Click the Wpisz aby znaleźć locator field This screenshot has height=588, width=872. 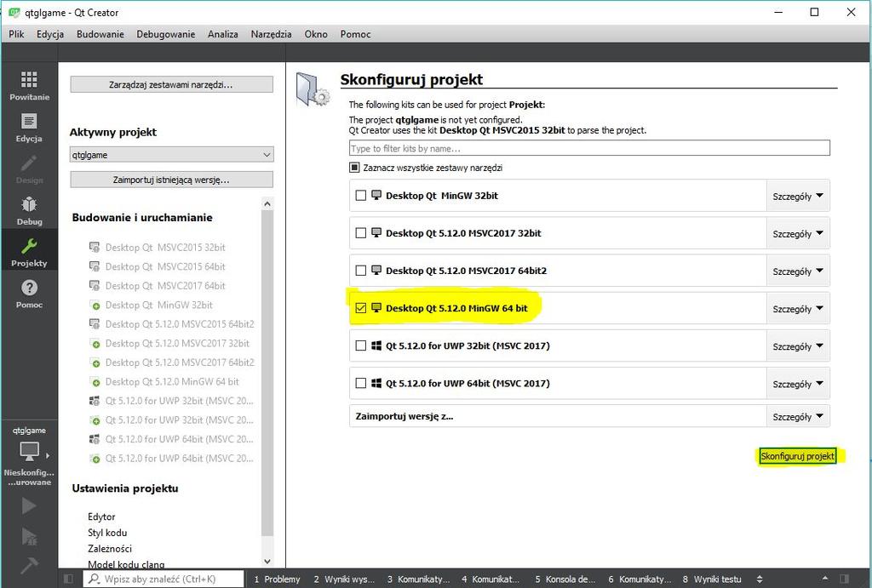(x=164, y=579)
